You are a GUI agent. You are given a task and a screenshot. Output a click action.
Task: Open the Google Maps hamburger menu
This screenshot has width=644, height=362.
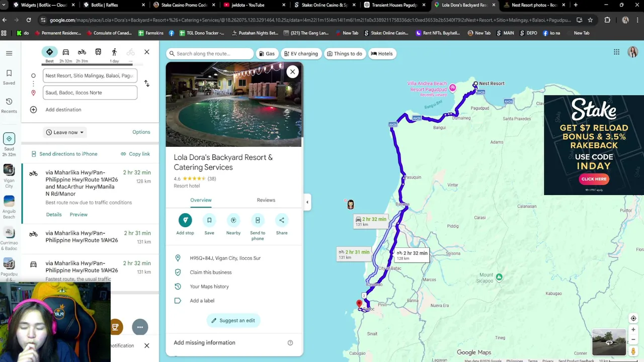pyautogui.click(x=9, y=53)
